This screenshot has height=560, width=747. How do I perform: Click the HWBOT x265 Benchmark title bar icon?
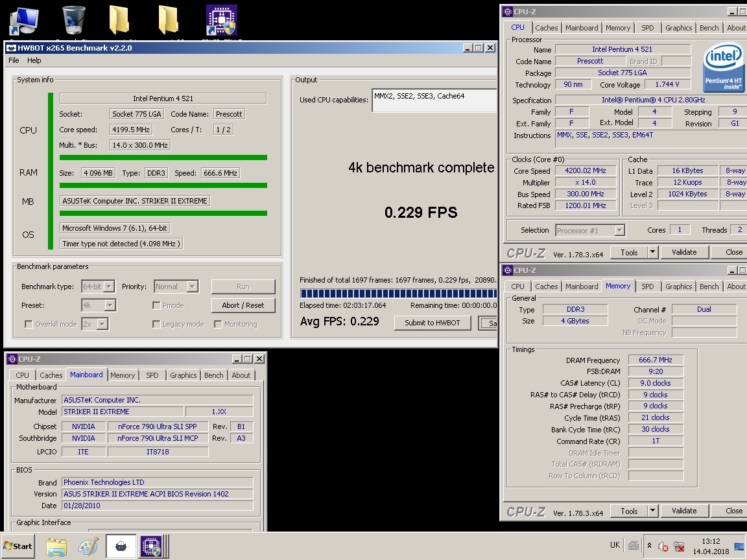(x=12, y=47)
